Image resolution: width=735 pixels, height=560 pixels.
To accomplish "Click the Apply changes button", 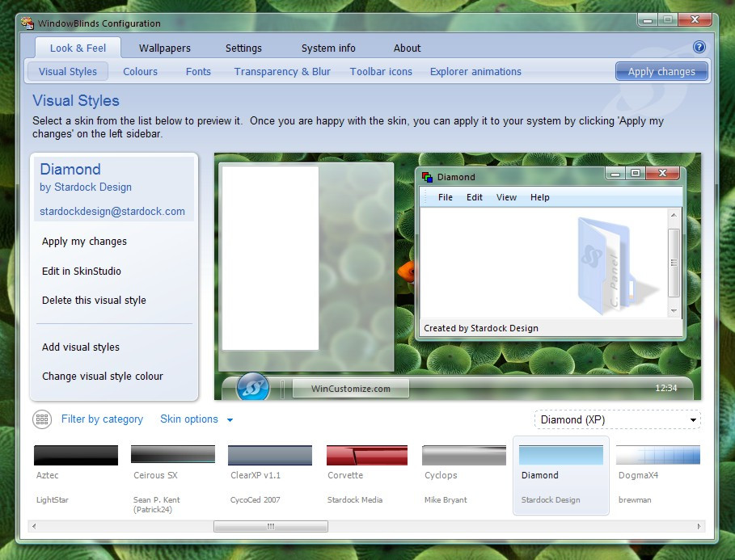I will 661,71.
